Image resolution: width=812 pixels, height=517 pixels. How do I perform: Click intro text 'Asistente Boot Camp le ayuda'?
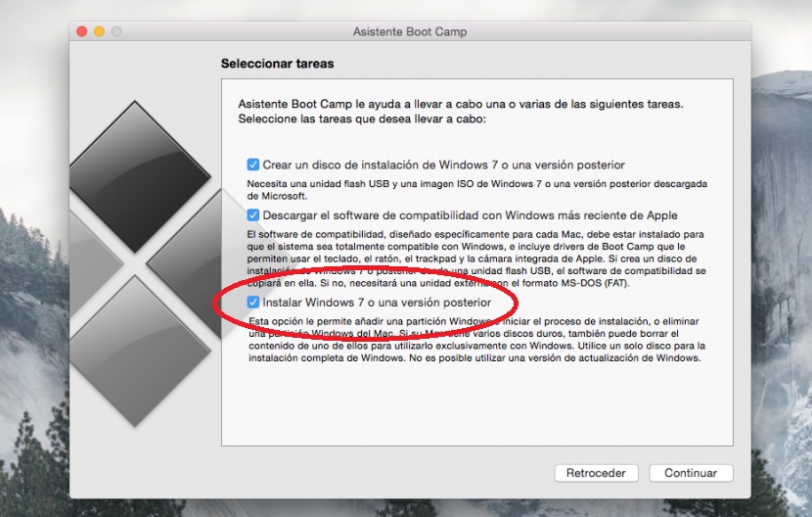click(461, 112)
